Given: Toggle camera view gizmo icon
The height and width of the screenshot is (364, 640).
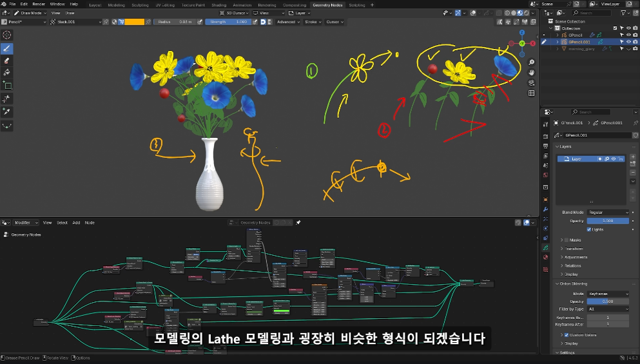Looking at the screenshot, I should click(x=532, y=83).
